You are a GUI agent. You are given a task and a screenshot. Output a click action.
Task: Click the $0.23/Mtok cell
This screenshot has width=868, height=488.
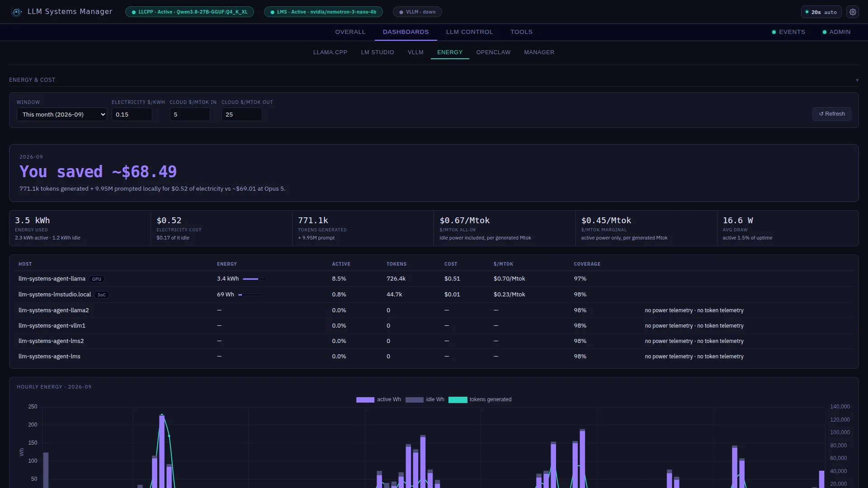509,295
